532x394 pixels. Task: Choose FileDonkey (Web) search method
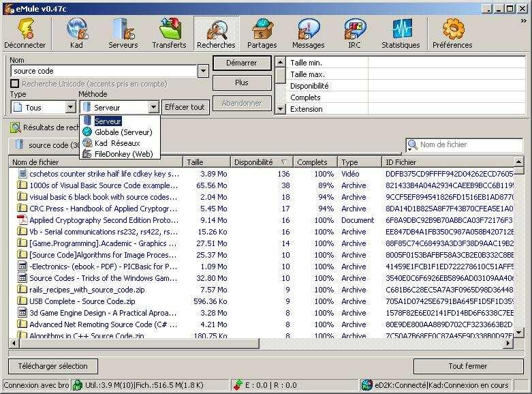pos(119,154)
